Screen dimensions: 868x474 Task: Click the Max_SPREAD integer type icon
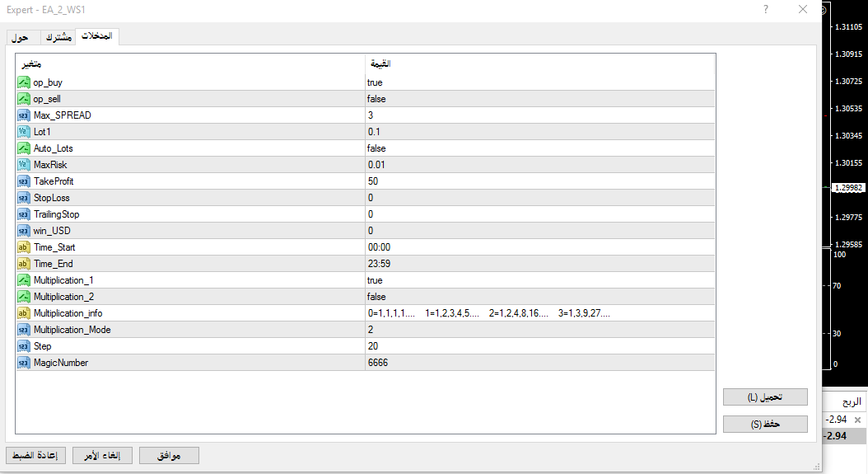click(24, 115)
